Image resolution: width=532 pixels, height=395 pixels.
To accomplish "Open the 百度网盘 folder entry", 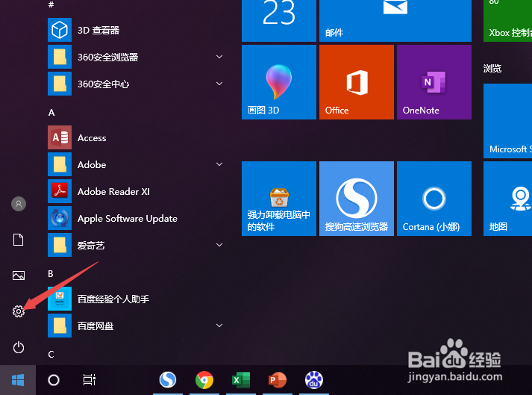I will [x=136, y=326].
